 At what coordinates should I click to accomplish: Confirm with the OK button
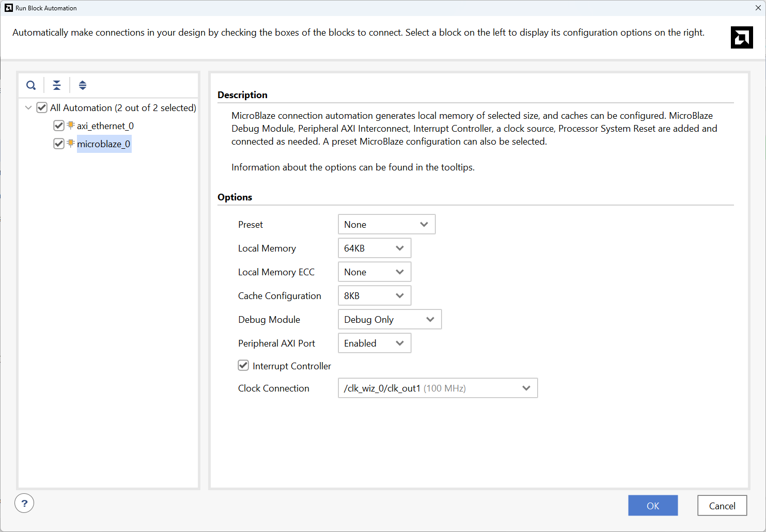[x=652, y=506]
